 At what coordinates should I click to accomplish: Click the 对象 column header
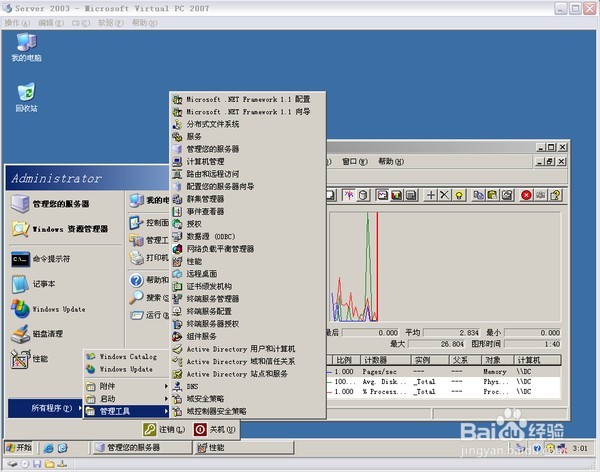(497, 360)
